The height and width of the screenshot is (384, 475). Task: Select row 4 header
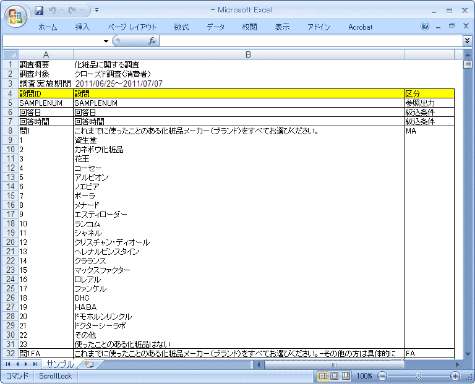tap(10, 94)
